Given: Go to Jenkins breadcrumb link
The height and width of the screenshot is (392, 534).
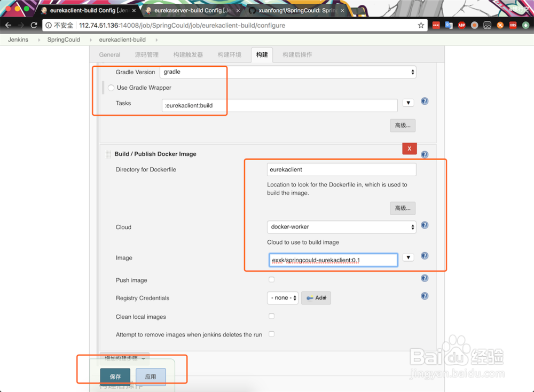Looking at the screenshot, I should [18, 40].
